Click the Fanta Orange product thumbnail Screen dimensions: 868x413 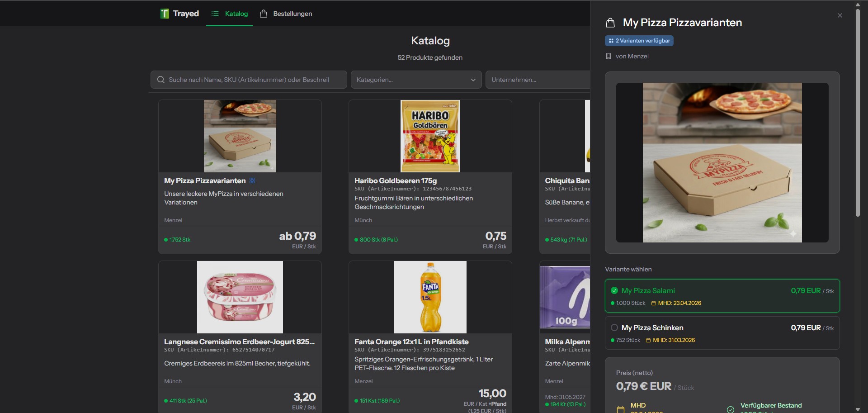point(430,297)
